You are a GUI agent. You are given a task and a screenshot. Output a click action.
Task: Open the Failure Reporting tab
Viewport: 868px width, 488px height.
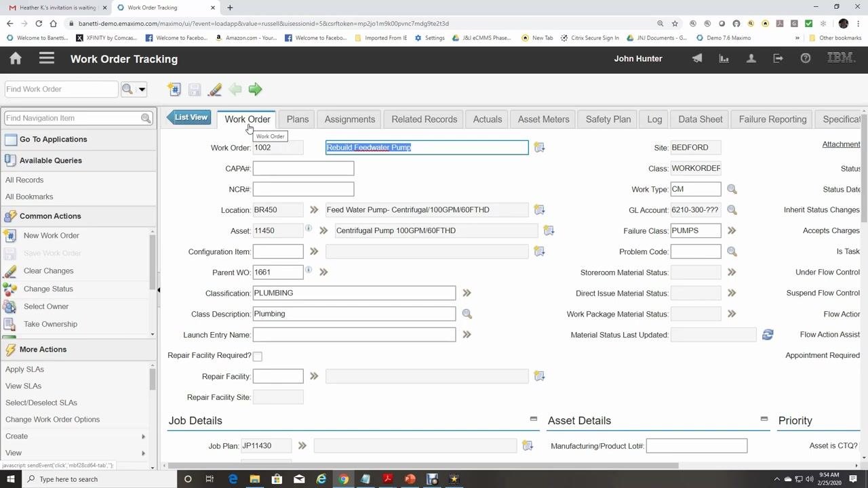[773, 119]
